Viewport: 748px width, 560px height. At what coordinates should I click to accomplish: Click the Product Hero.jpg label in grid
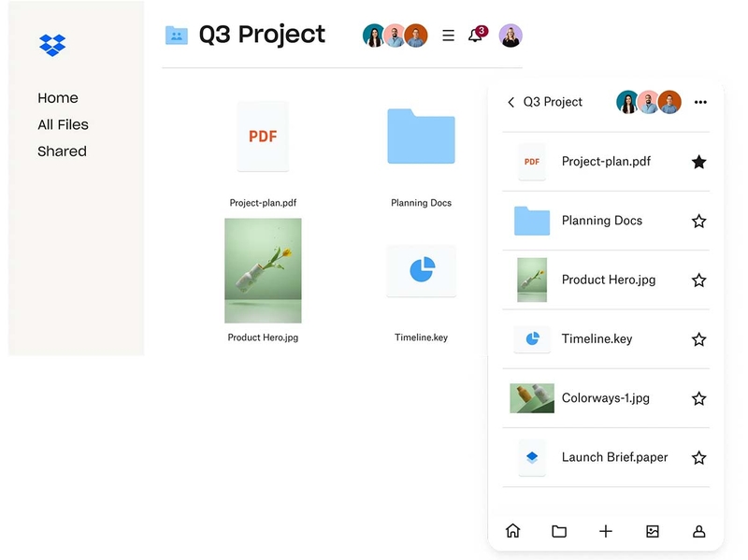[x=263, y=337]
